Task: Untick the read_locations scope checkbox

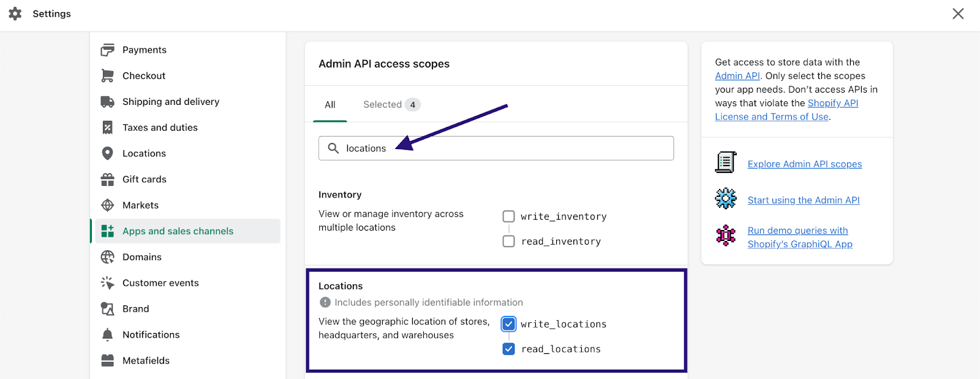Action: (508, 349)
